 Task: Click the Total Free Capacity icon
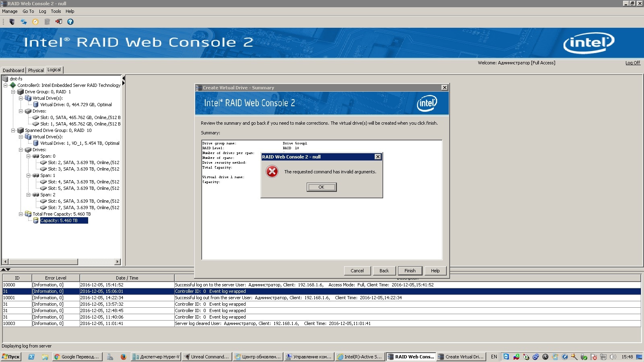pyautogui.click(x=28, y=214)
